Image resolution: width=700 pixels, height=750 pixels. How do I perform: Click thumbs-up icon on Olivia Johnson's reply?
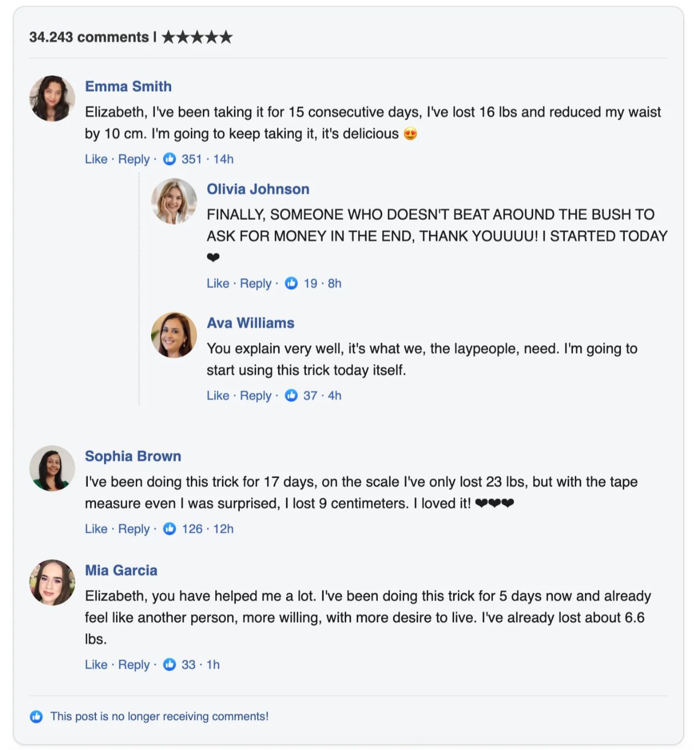point(292,284)
